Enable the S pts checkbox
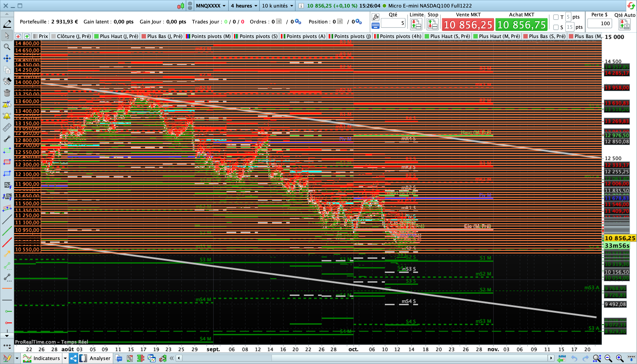 click(x=556, y=27)
